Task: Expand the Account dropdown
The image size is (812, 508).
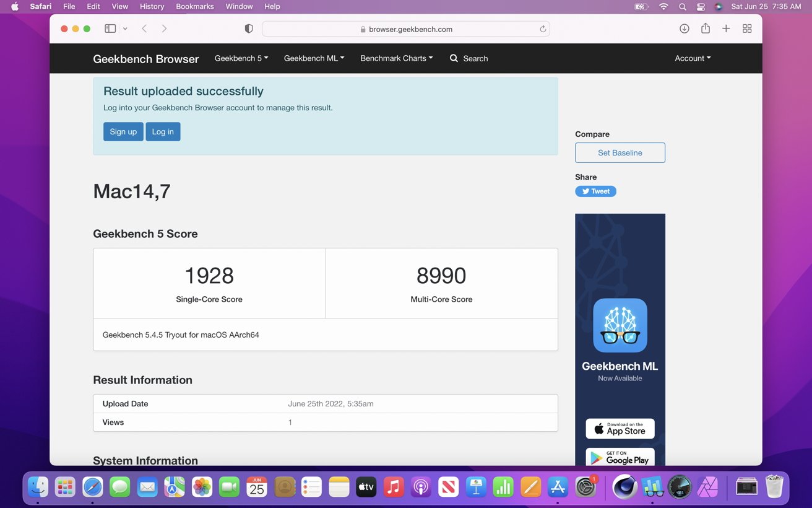Action: click(693, 58)
